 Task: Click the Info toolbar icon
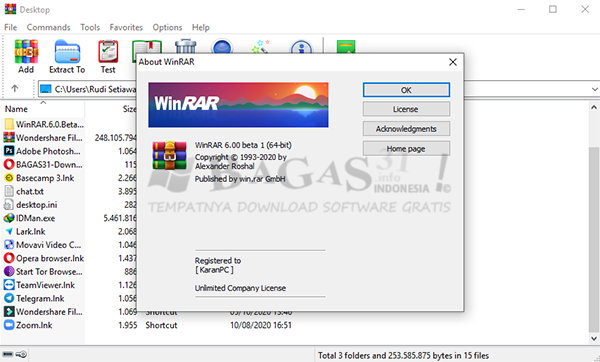click(x=301, y=46)
